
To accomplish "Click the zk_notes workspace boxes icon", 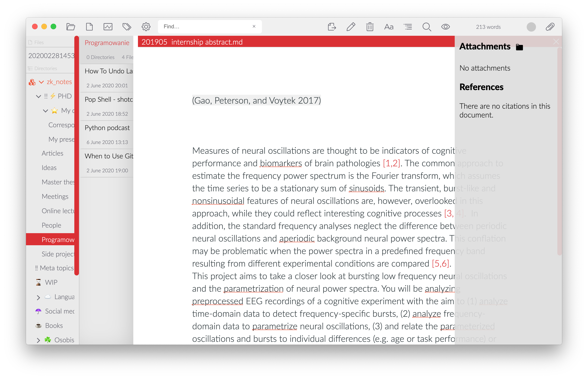I will 32,82.
